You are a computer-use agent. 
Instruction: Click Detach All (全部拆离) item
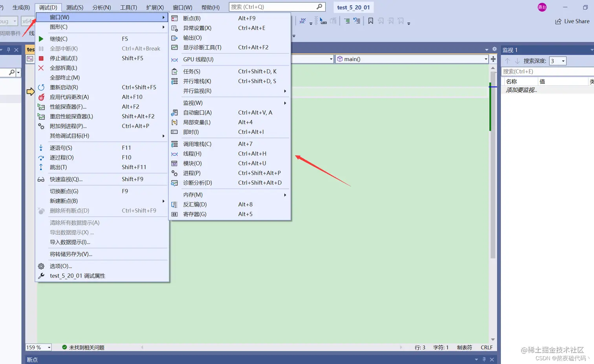(x=102, y=68)
